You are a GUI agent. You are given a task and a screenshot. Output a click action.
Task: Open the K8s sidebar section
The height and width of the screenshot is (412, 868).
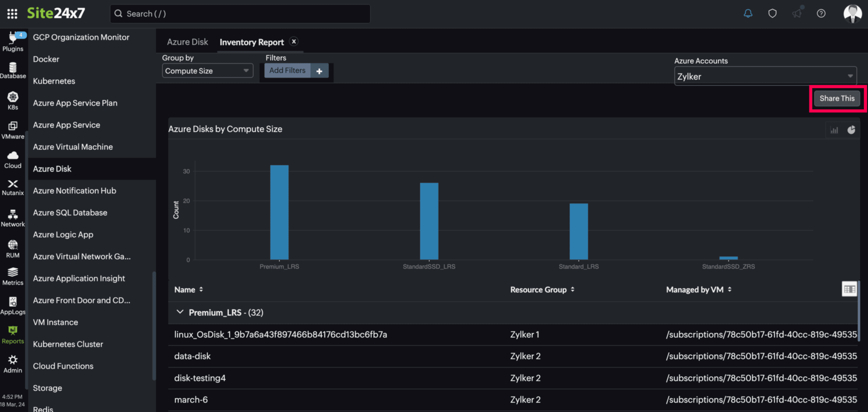(13, 100)
